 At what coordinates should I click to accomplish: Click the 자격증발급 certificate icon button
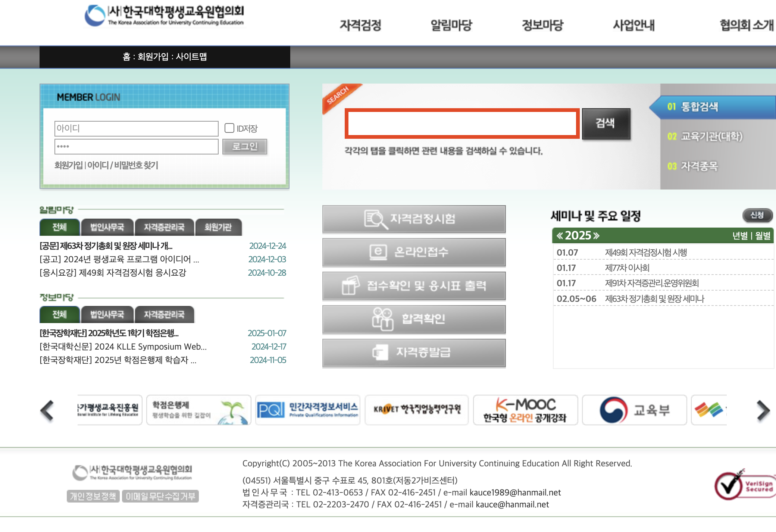click(x=413, y=353)
